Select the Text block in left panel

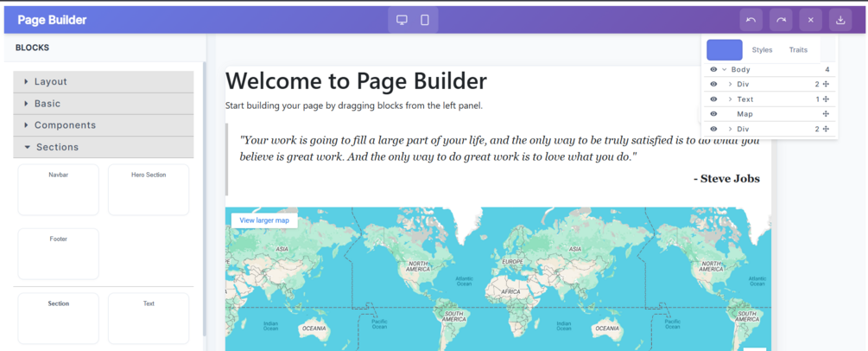(x=149, y=318)
